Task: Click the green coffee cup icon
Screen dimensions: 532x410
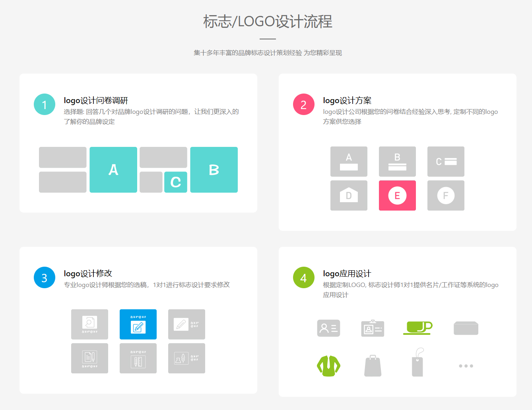Action: (x=417, y=328)
